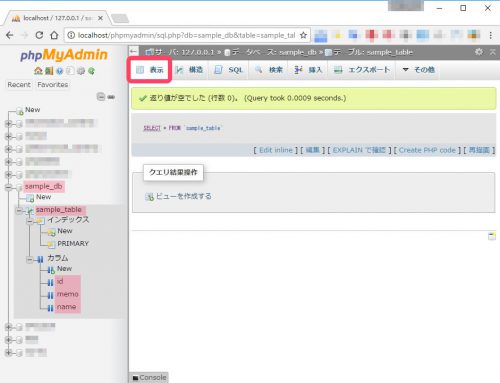The image size is (500, 383).
Task: Reload the page with browser refresh icon
Action: pyautogui.click(x=39, y=35)
